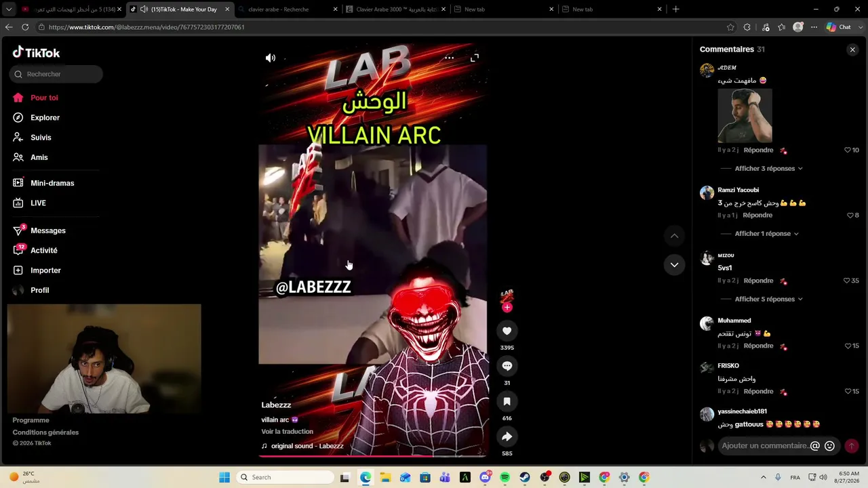Open File Explorer from the taskbar

point(385,477)
